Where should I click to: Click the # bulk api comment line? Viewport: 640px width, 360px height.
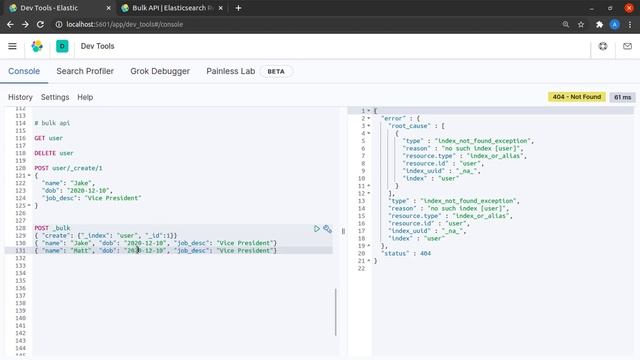pos(52,123)
